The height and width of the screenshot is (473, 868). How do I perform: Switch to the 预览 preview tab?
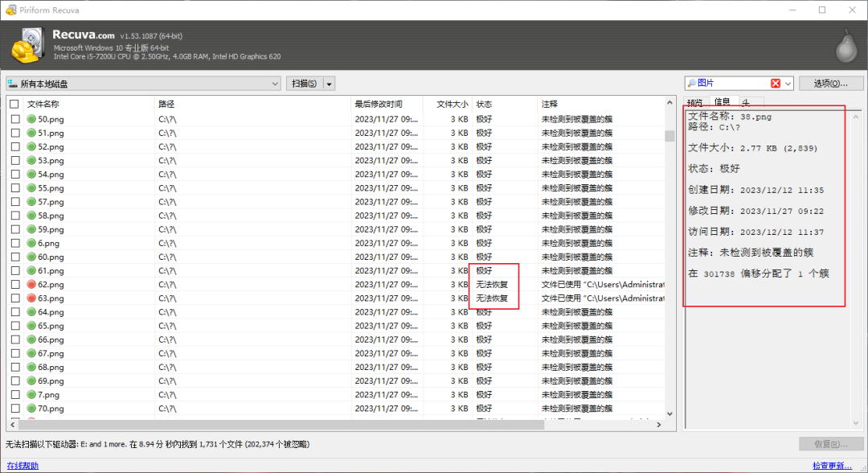point(695,102)
